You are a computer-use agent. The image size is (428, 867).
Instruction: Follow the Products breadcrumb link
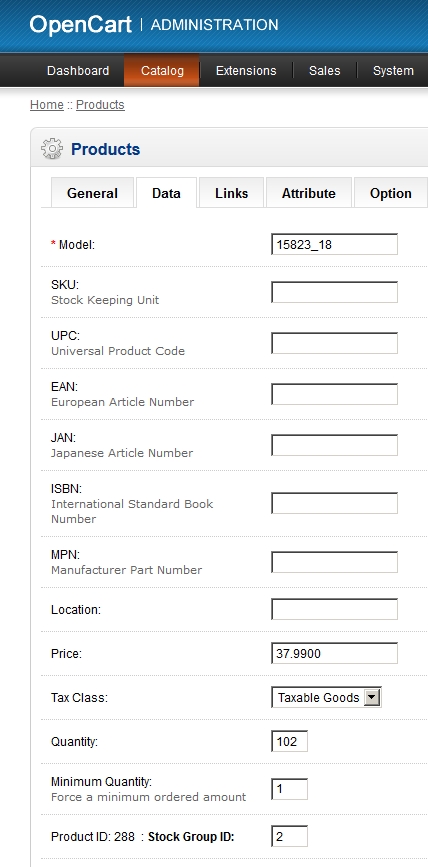(100, 105)
